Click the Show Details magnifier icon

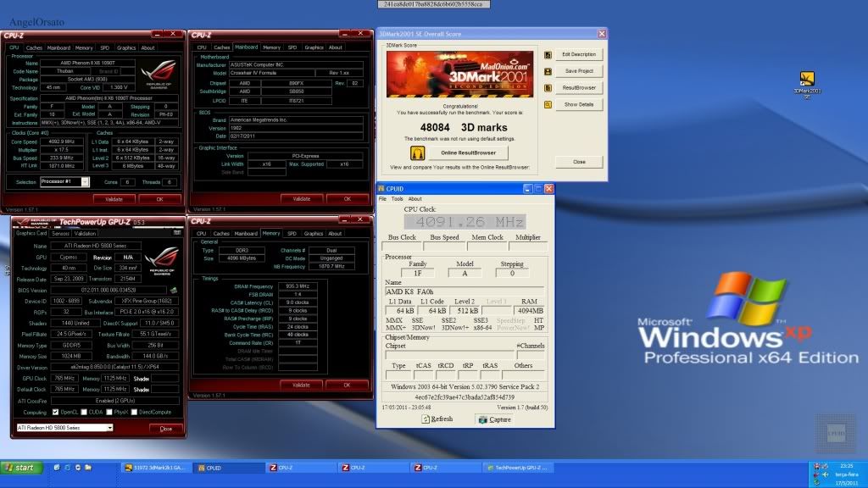(548, 103)
